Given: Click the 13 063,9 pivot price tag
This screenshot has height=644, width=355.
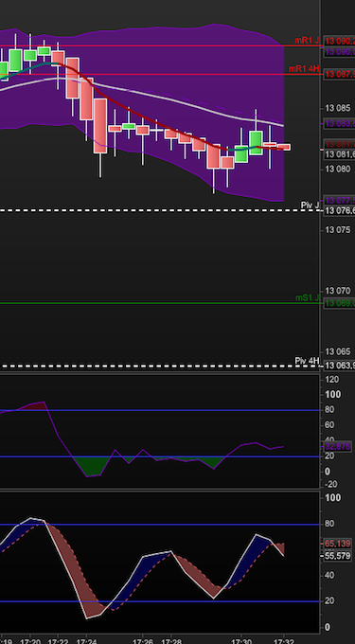Looking at the screenshot, I should [x=340, y=366].
